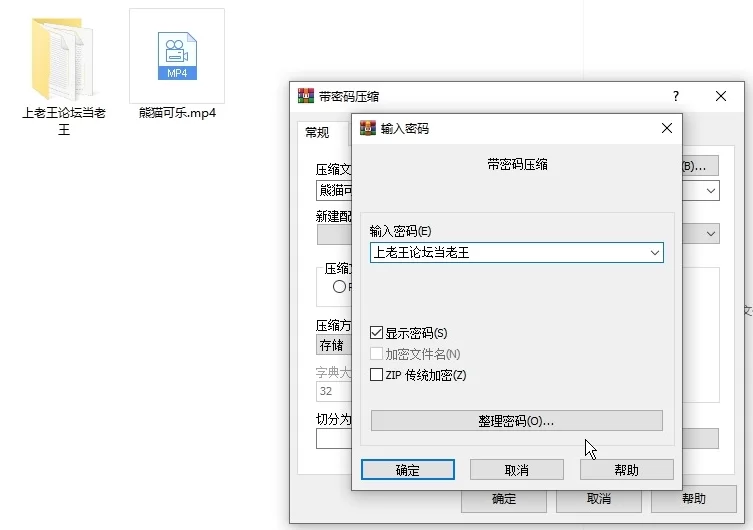The height and width of the screenshot is (530, 753).
Task: Click the 上老王论坛当老王 folder name label
Action: [x=64, y=121]
